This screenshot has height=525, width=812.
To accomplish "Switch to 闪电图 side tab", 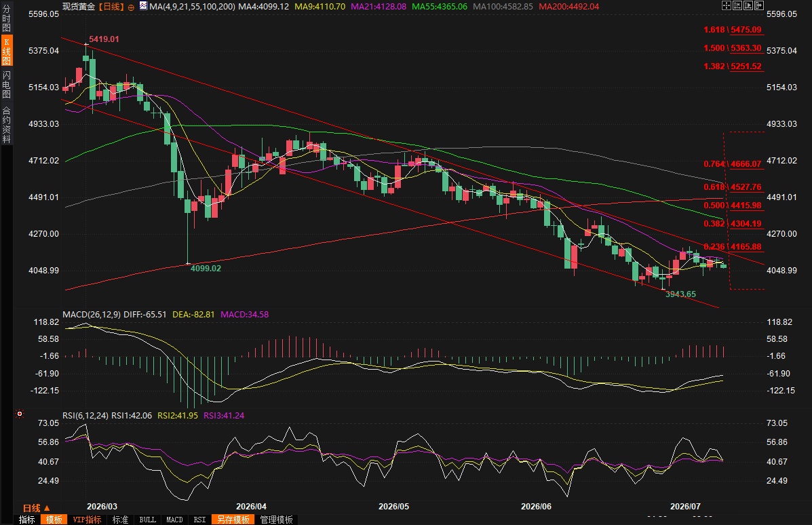I will click(6, 84).
